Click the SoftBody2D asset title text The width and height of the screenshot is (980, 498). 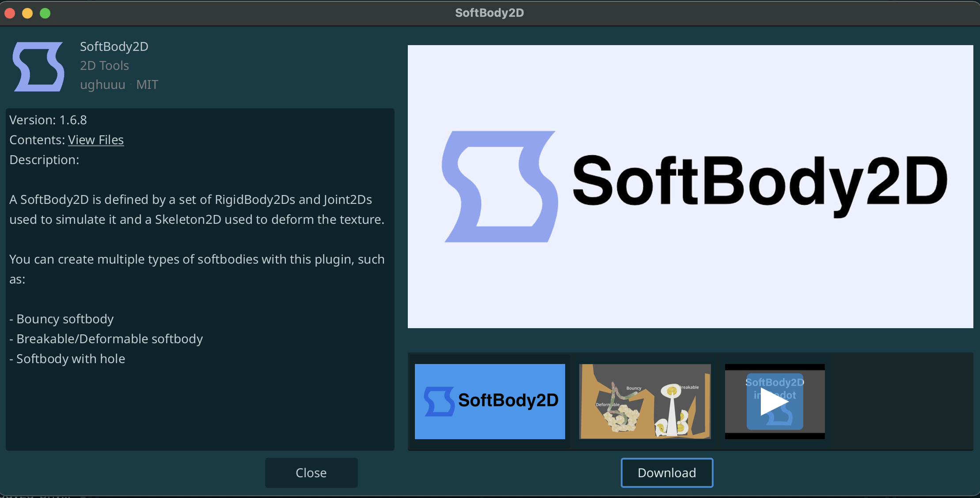[114, 46]
